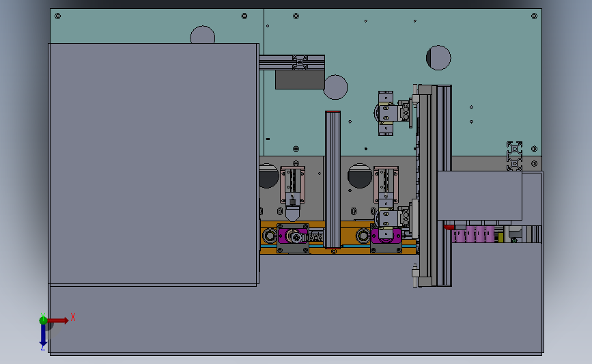
Task: Select the left dark semicircular cutout
Action: [268, 176]
